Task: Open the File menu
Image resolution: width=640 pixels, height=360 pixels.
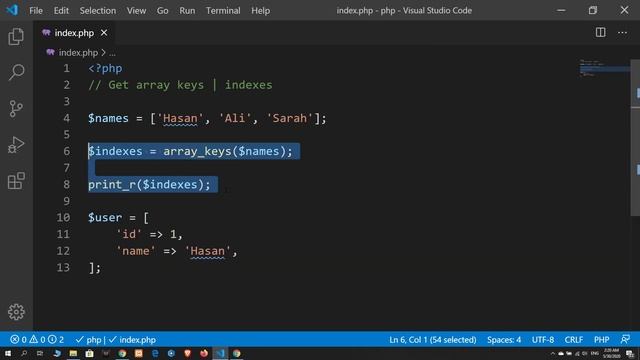Action: point(36,11)
